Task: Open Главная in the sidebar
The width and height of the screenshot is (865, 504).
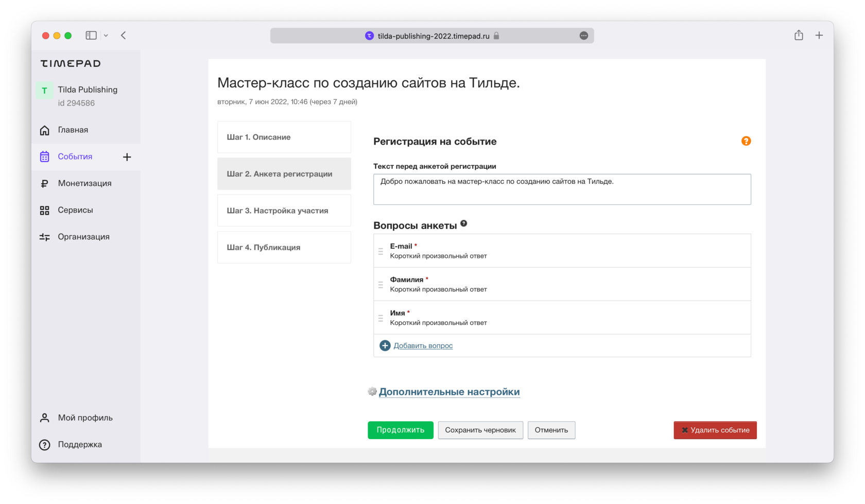Action: [85, 130]
